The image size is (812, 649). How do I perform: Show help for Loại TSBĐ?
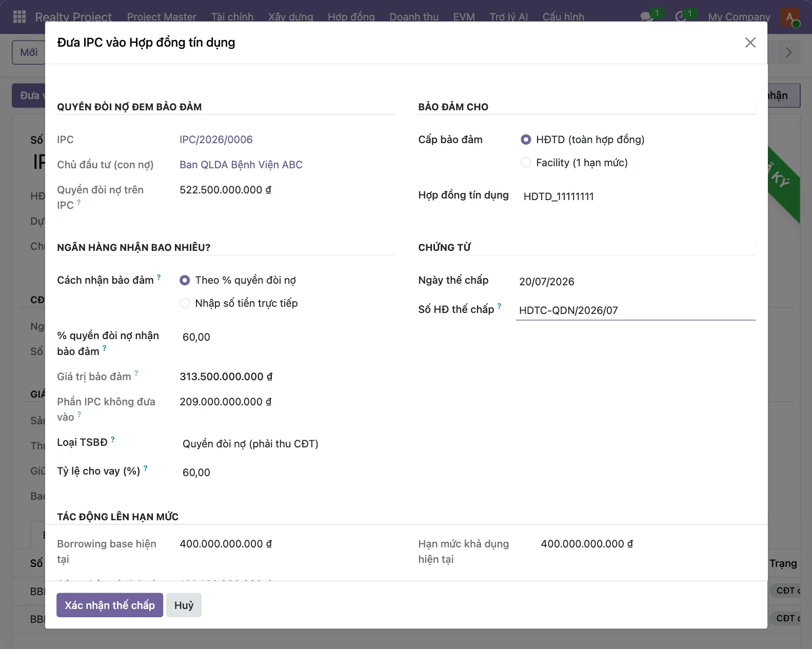112,440
